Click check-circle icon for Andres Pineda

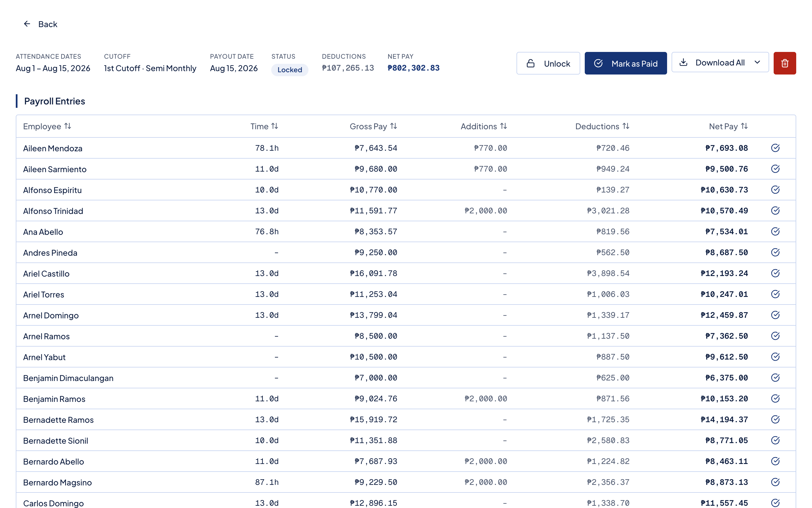(775, 252)
